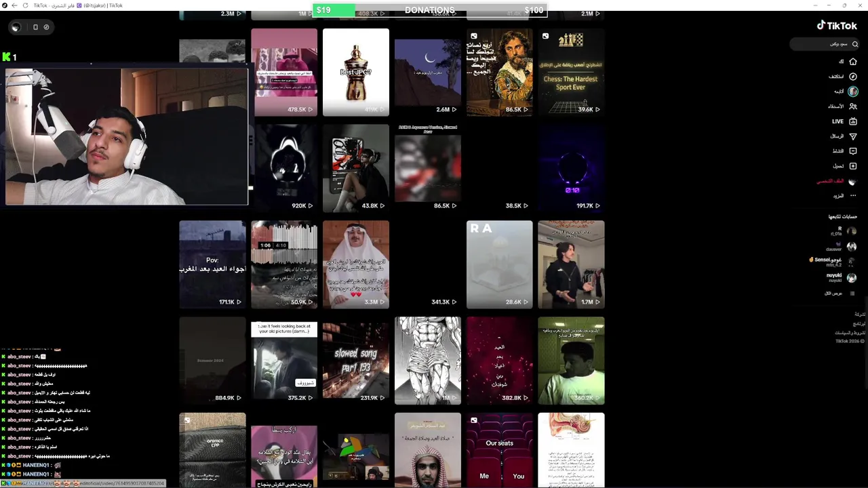Click the donations progress bar
The height and width of the screenshot is (488, 868).
click(x=430, y=10)
